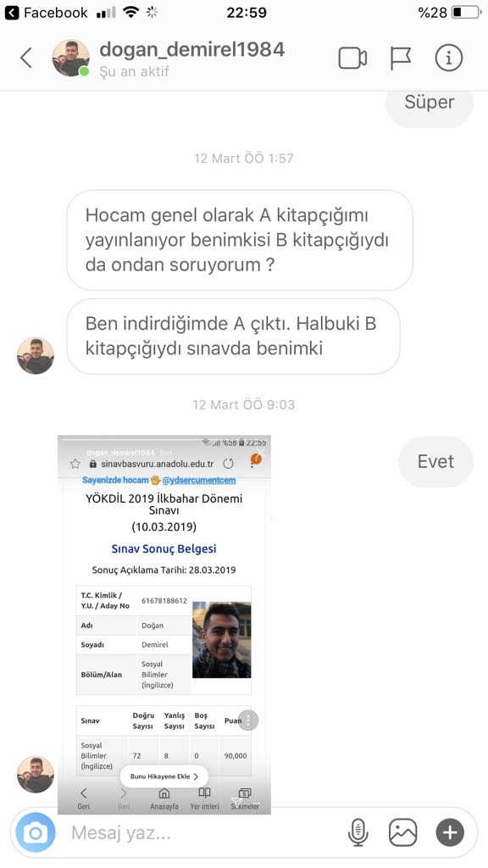Tap the back arrow to leave chat
The height and width of the screenshot is (868, 488).
click(26, 58)
